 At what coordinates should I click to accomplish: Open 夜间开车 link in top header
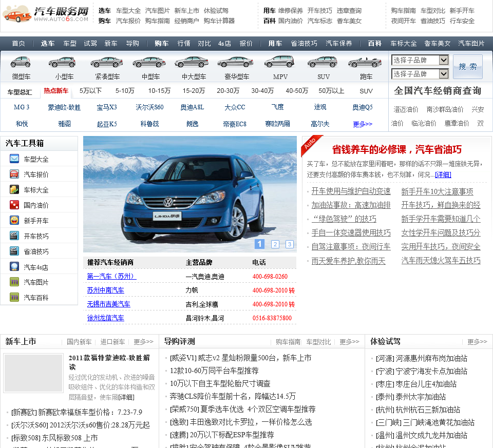[404, 21]
